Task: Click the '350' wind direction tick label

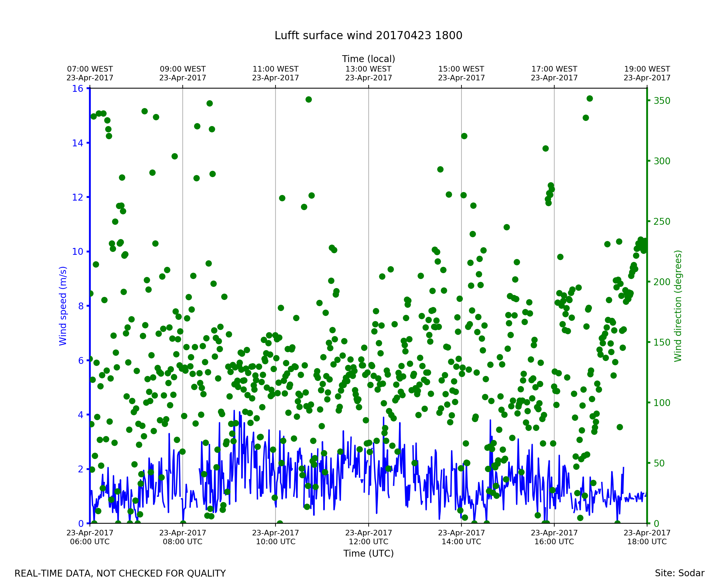Action: 662,101
